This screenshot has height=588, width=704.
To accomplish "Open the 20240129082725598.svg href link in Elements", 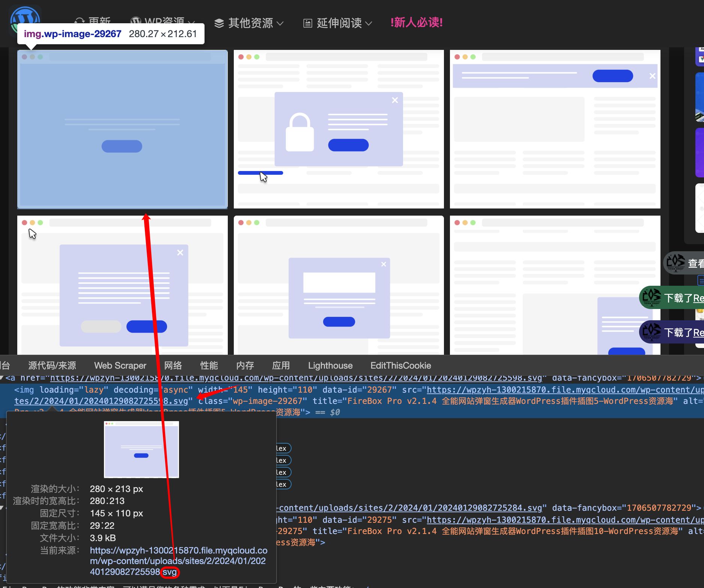I will click(x=296, y=378).
